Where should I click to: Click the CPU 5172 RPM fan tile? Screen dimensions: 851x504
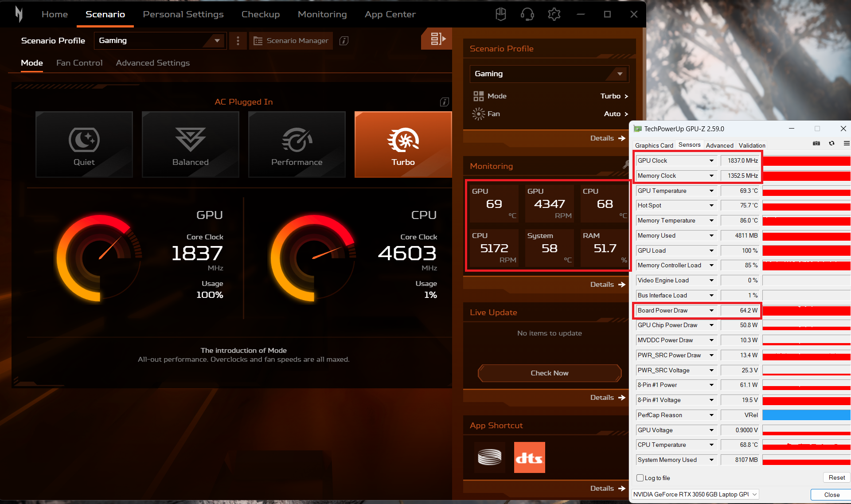pyautogui.click(x=494, y=248)
